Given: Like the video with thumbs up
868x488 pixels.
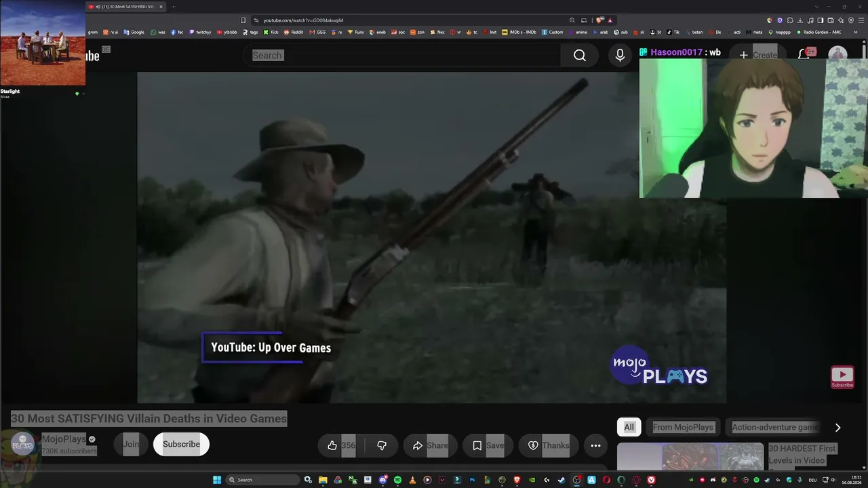Looking at the screenshot, I should (x=340, y=445).
